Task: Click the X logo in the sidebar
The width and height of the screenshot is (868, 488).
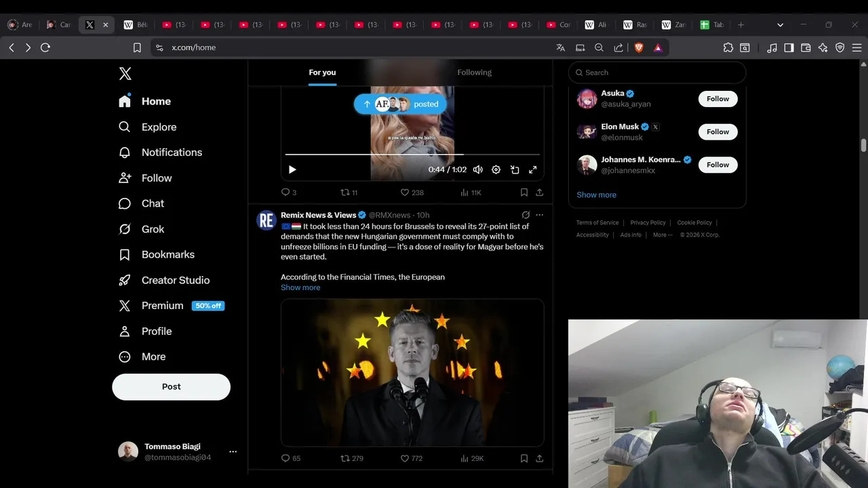Action: coord(125,74)
